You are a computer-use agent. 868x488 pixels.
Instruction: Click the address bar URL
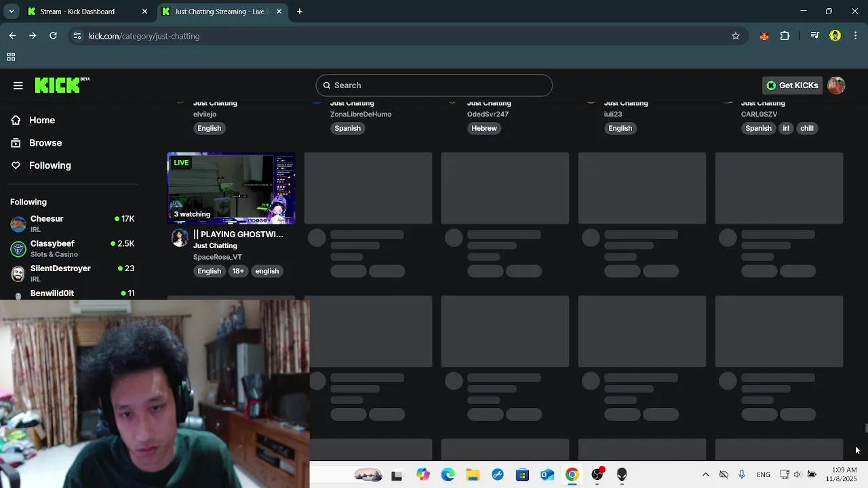144,36
